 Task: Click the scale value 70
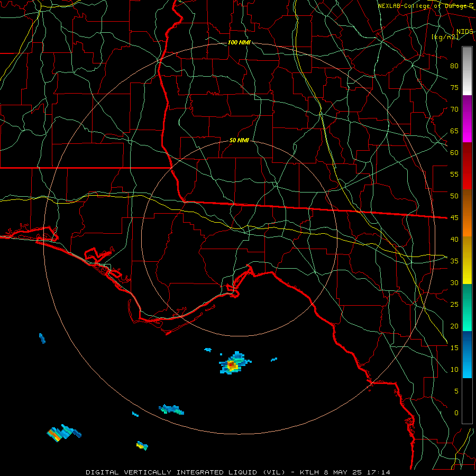pos(454,109)
